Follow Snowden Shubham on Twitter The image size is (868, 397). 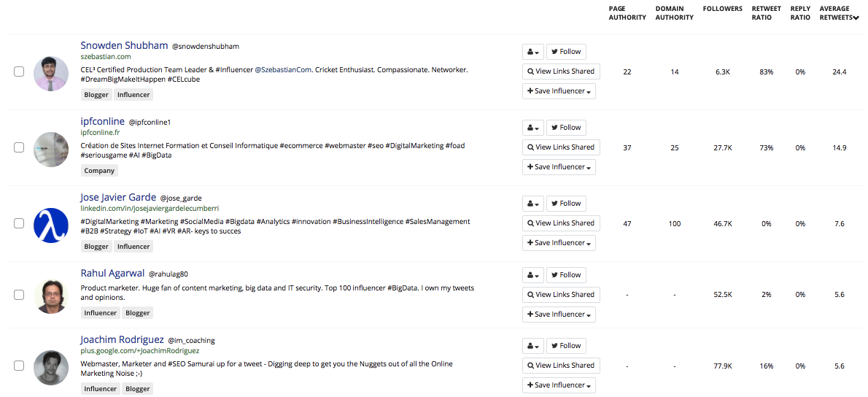566,52
